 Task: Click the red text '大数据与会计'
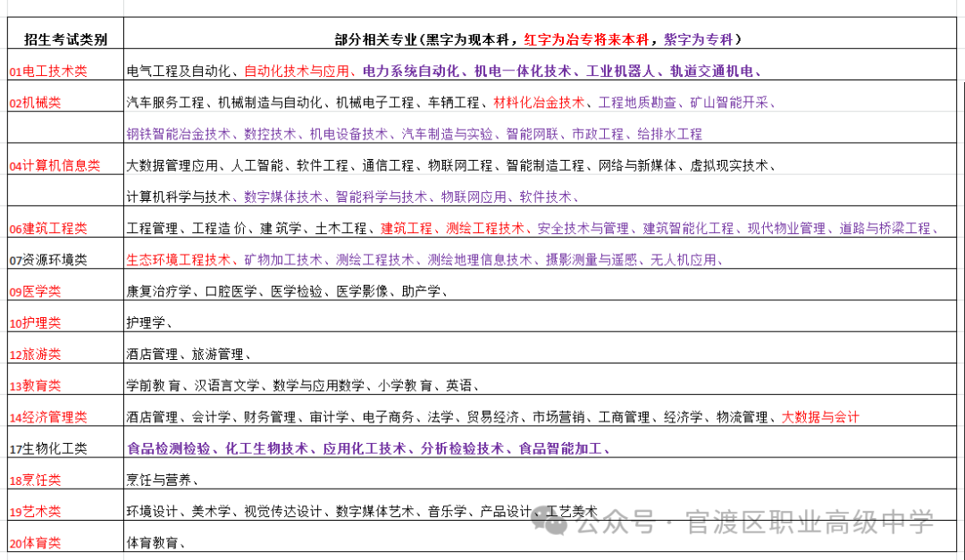pyautogui.click(x=819, y=417)
